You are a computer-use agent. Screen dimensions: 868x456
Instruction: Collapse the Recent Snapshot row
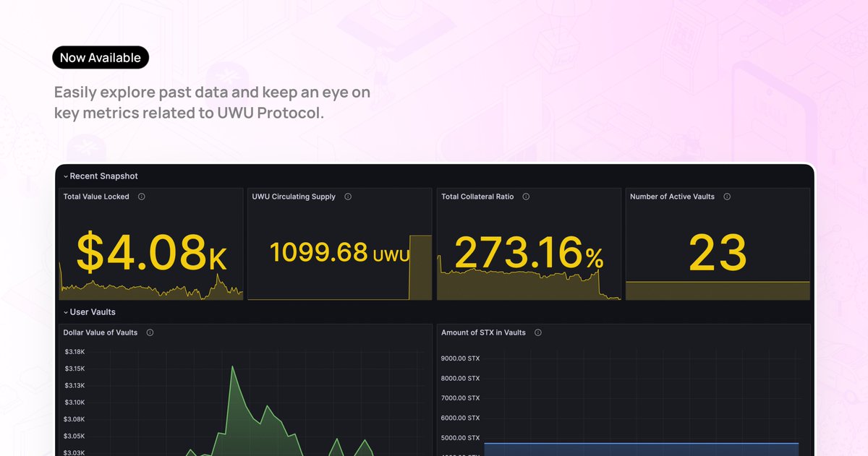pos(66,176)
